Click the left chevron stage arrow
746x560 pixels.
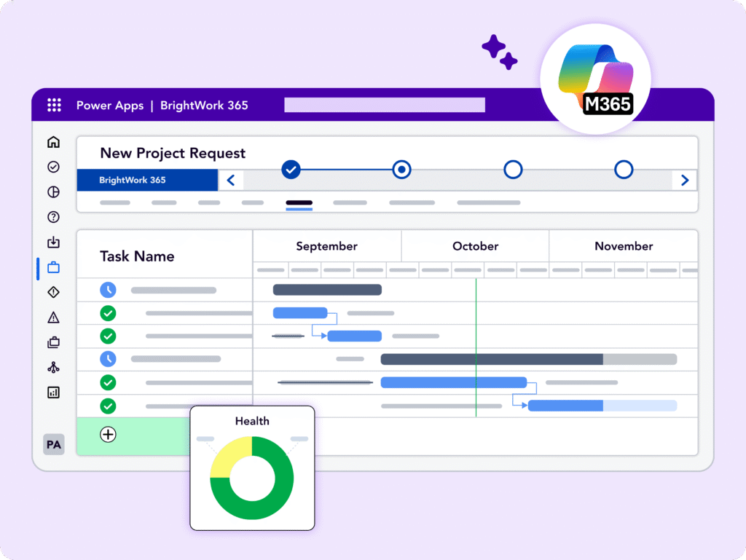pyautogui.click(x=231, y=180)
